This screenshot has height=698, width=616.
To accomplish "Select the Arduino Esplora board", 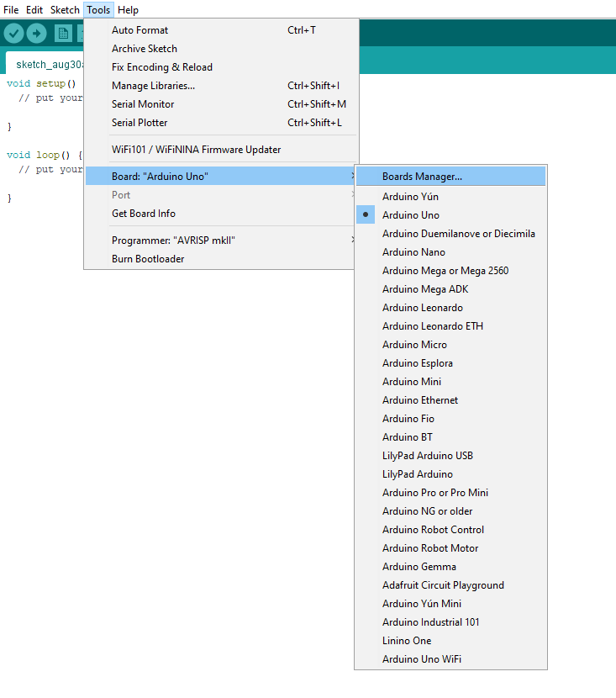I will (451, 363).
